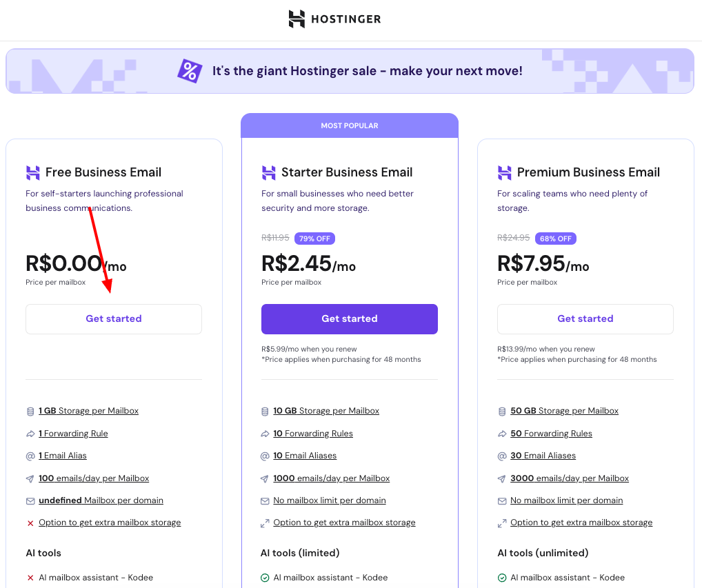Viewport: 702px width, 588px height.
Task: Click 100 emails/day per Mailbox link
Action: pos(94,478)
